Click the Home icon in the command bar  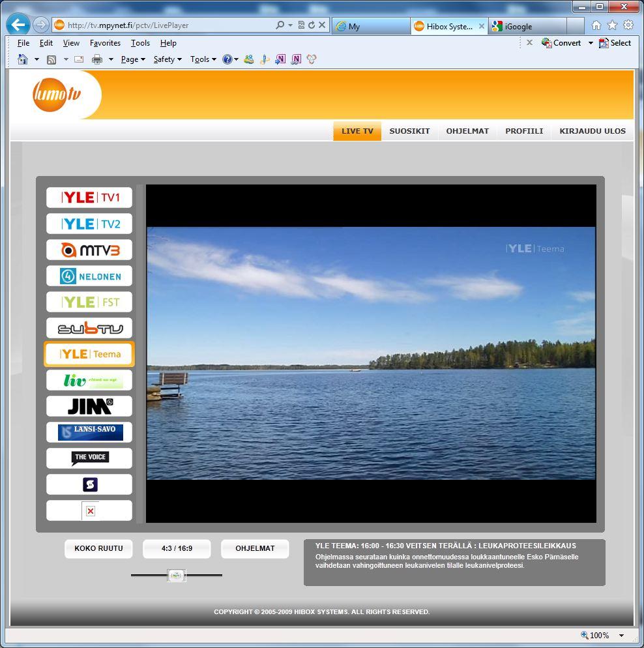(x=23, y=59)
